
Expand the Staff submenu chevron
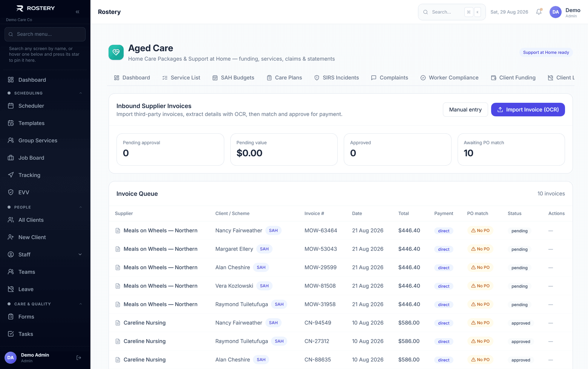(x=80, y=255)
